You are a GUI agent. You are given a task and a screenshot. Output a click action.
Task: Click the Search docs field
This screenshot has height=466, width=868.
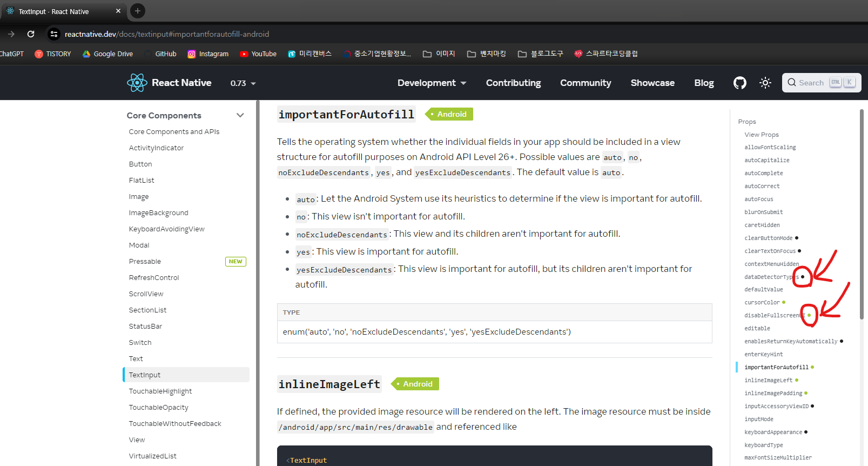point(821,83)
